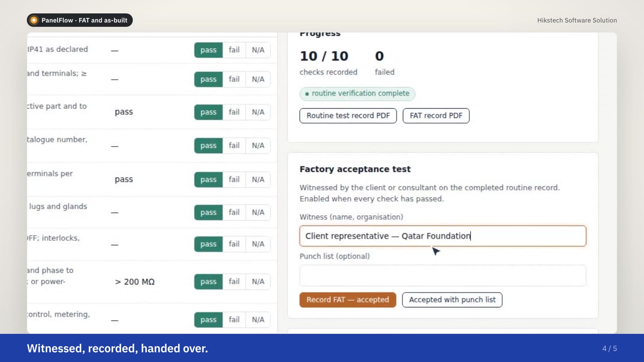Image resolution: width=644 pixels, height=362 pixels.
Task: Click Hikstech Software Solution text
Action: (x=577, y=21)
